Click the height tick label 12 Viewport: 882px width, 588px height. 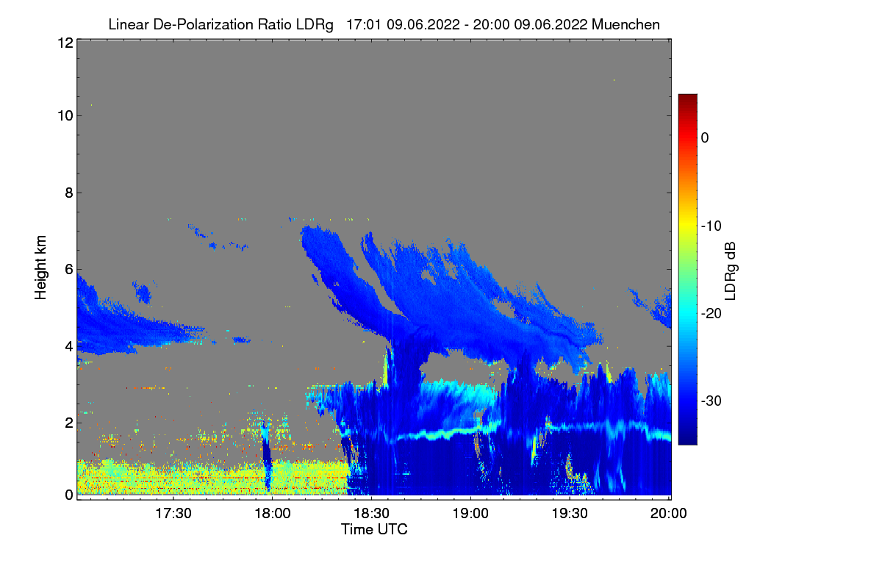coord(65,43)
